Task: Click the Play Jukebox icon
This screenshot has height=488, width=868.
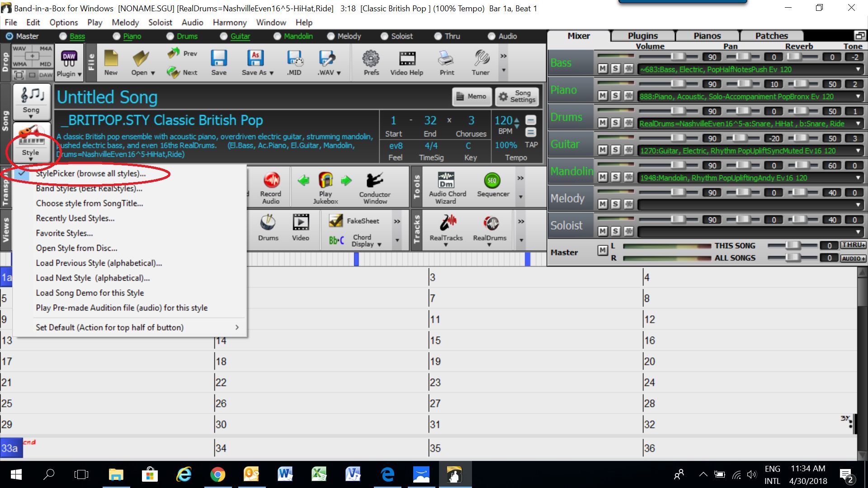Action: tap(325, 188)
